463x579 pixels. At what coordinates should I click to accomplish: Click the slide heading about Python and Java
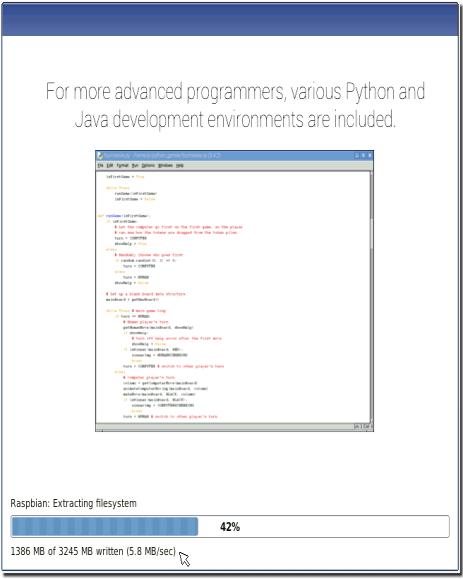coord(235,105)
